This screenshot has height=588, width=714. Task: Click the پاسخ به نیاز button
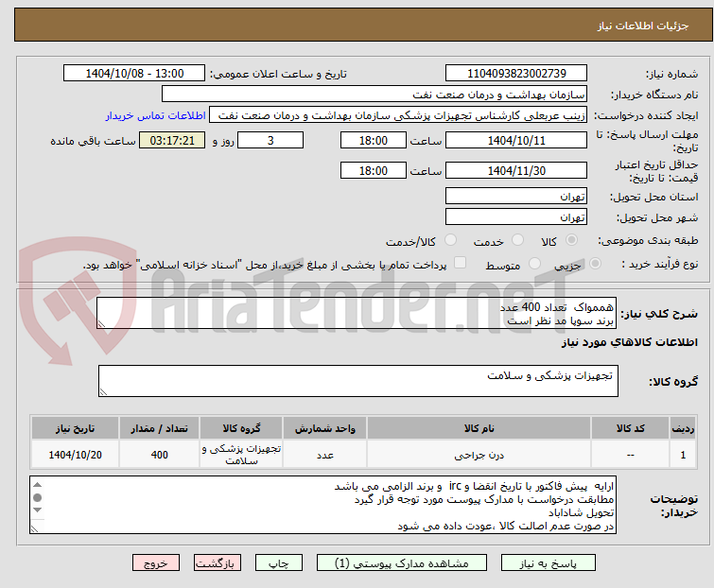(x=549, y=563)
